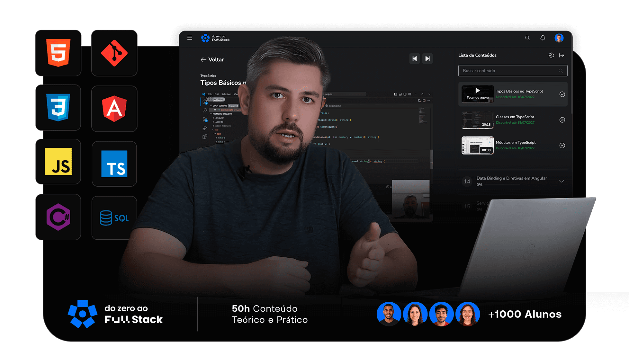Open Classes em TypeScript video thumbnail
Screen dimensions: 629x364
pyautogui.click(x=477, y=120)
